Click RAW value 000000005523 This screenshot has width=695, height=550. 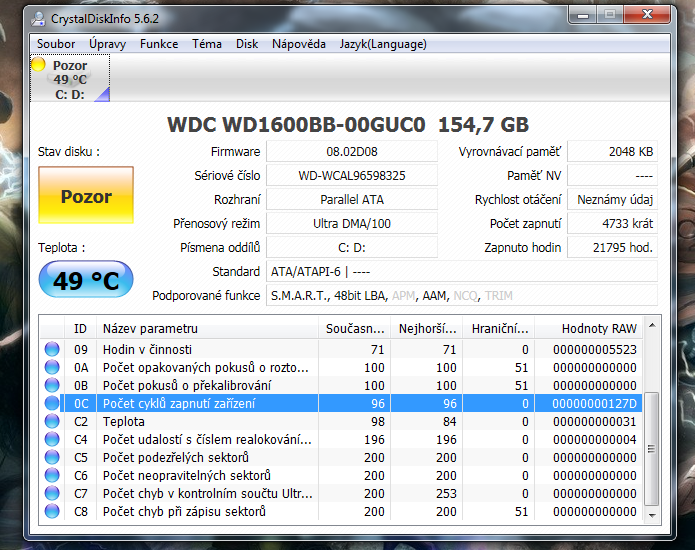[x=594, y=349]
